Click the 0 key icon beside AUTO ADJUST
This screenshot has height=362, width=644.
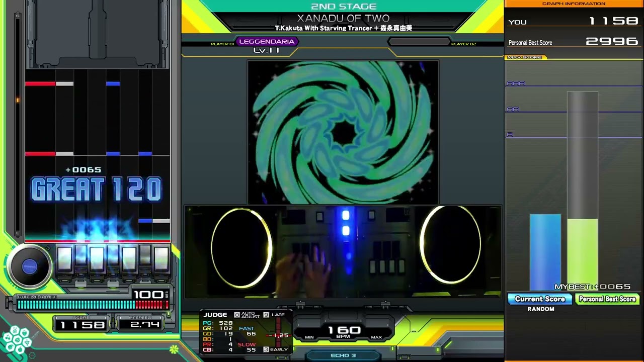click(x=237, y=315)
